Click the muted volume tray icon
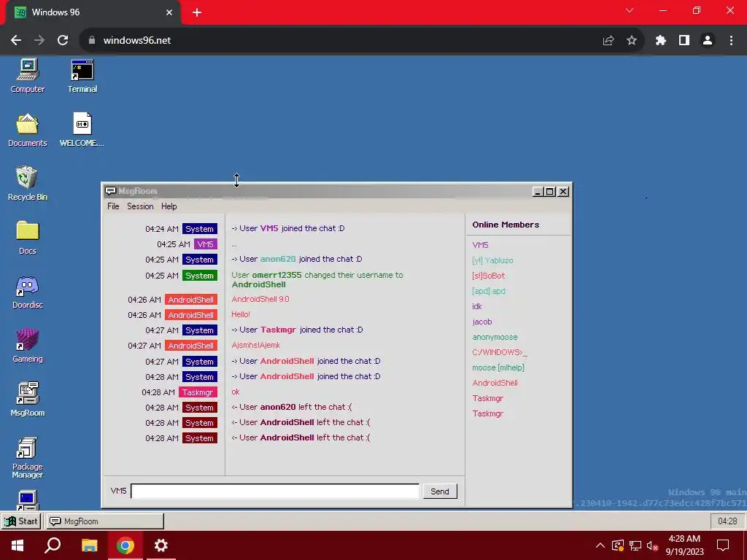747x560 pixels. tap(651, 545)
